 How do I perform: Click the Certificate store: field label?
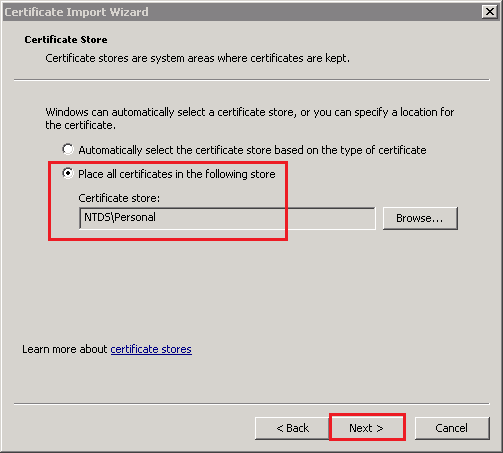point(119,198)
